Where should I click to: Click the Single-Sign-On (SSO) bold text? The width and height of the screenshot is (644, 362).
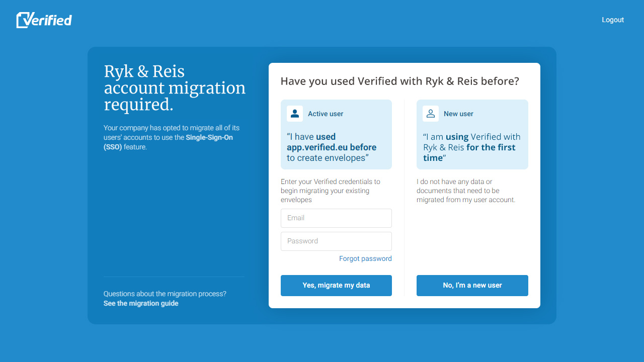point(168,142)
